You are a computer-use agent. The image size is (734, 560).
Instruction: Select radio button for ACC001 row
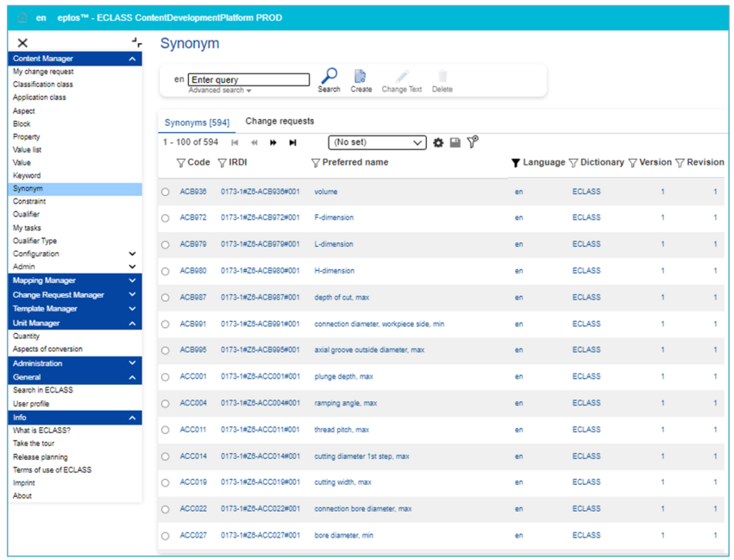[x=165, y=377]
